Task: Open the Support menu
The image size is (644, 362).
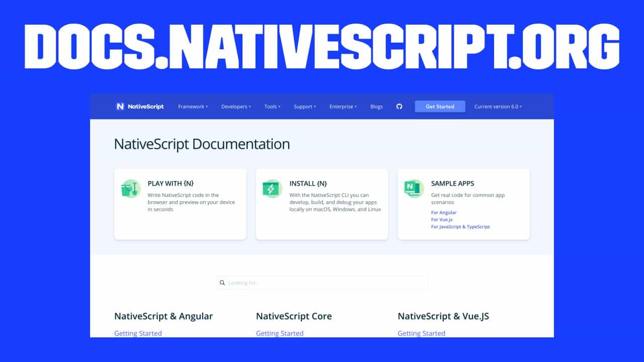Action: (x=304, y=107)
